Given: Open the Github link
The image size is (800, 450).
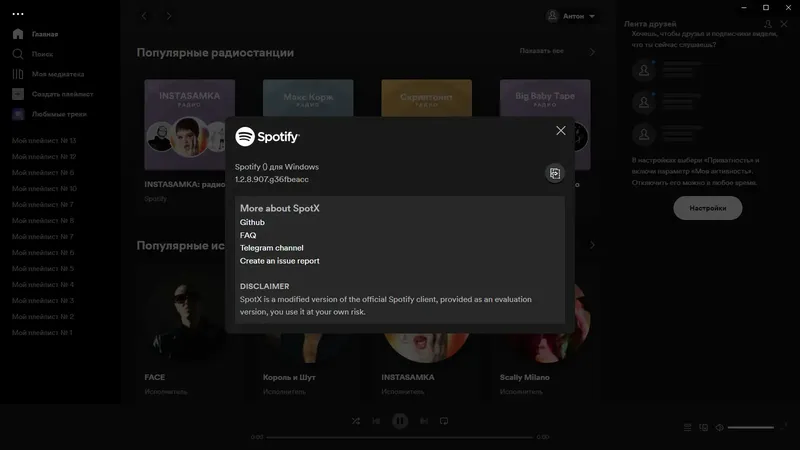Looking at the screenshot, I should tap(252, 222).
